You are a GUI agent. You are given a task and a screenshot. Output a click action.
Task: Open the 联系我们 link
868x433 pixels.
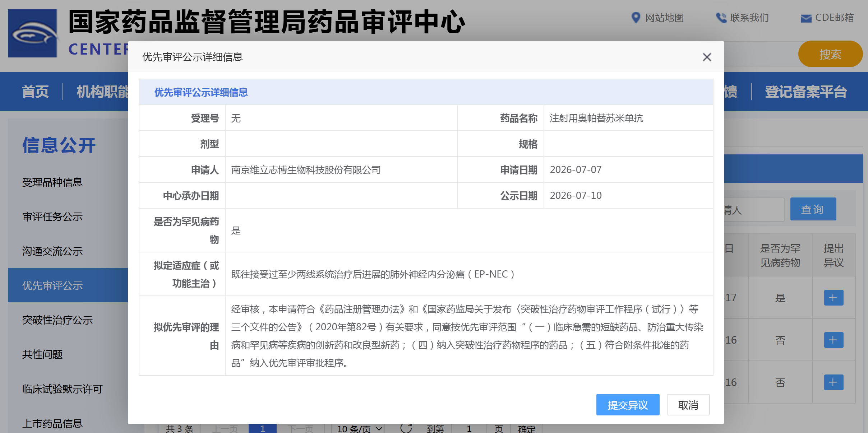point(749,18)
